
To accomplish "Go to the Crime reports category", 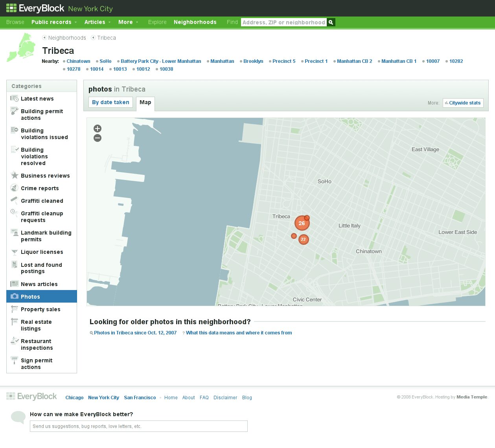I will coord(40,188).
